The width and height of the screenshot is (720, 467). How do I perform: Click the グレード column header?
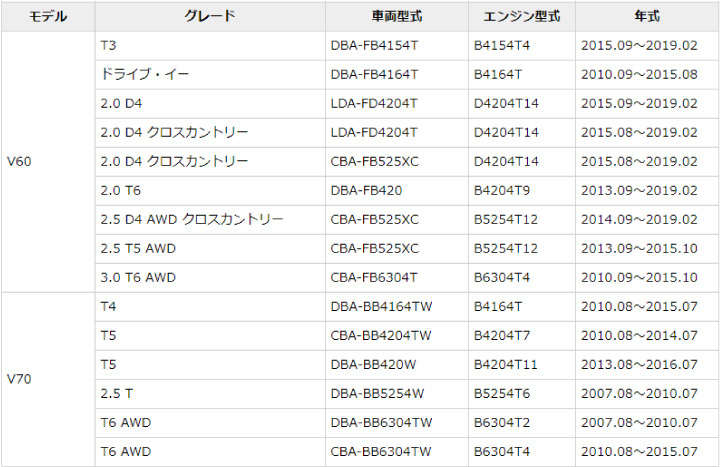pyautogui.click(x=210, y=17)
